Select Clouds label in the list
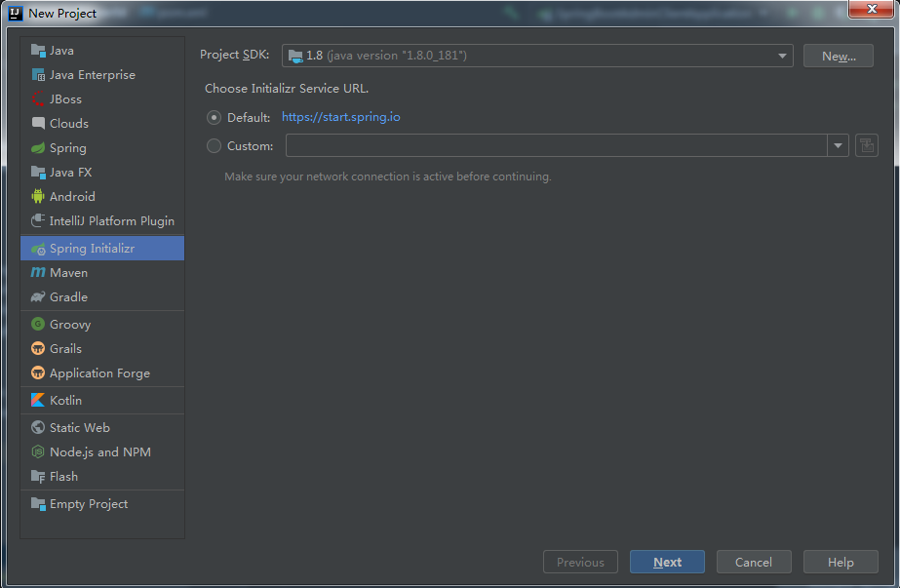The width and height of the screenshot is (900, 588). (x=69, y=124)
